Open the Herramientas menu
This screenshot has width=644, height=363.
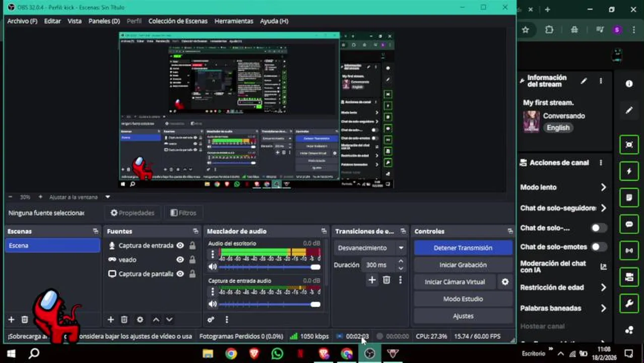[234, 21]
